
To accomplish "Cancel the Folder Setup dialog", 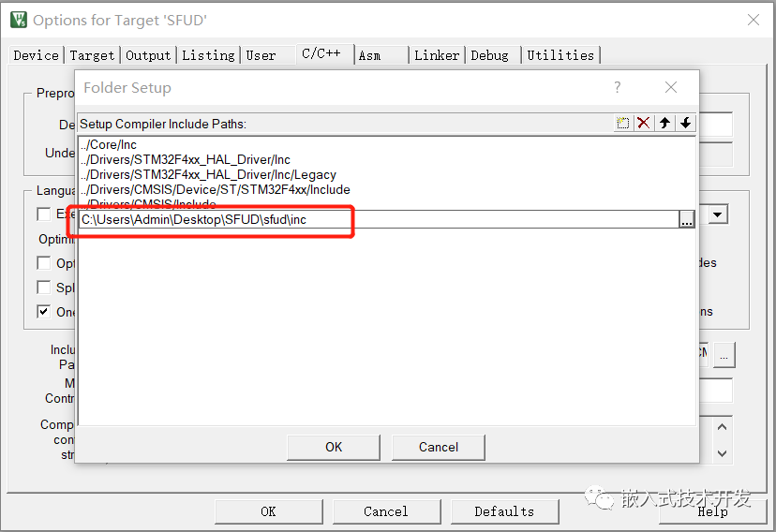I will (x=439, y=448).
